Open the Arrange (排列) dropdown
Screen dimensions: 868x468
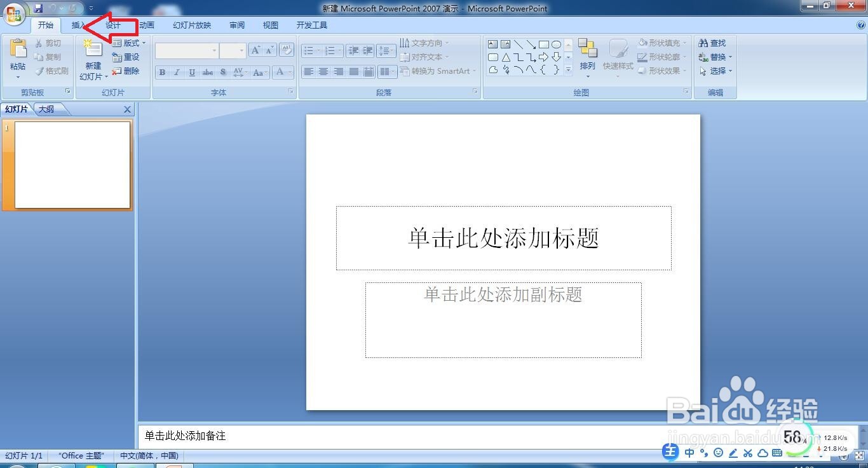(588, 57)
